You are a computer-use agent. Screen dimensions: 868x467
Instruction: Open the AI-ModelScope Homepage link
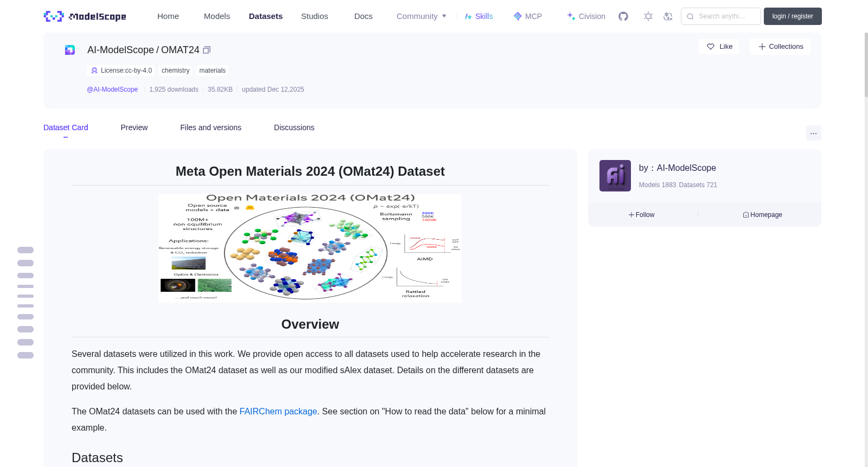point(762,215)
